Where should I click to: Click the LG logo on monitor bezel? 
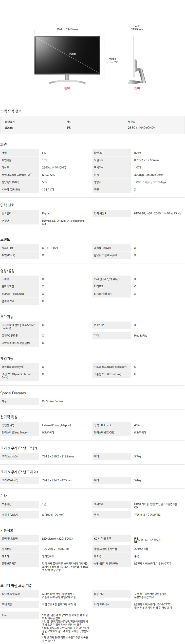tap(67, 74)
